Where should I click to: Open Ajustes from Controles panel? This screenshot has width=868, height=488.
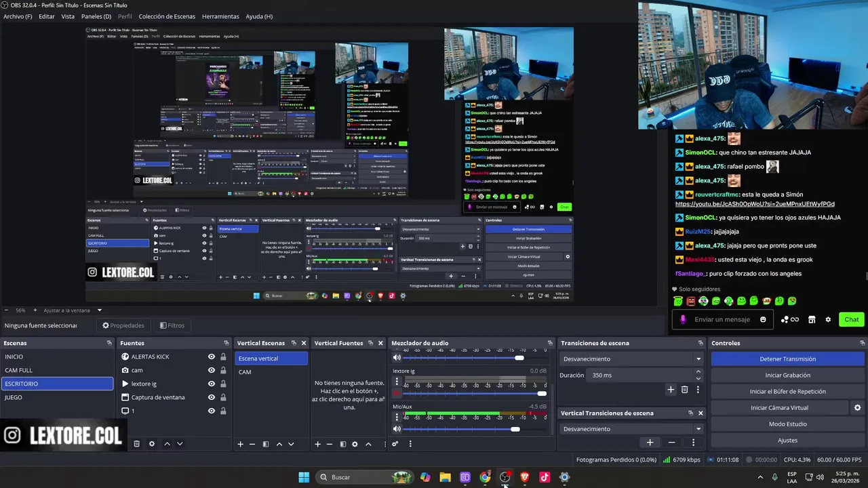[787, 440]
